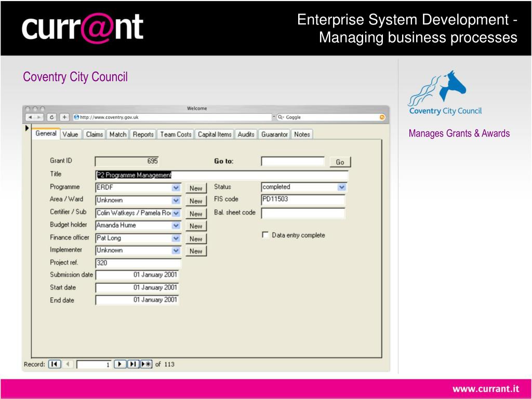The image size is (532, 399).
Task: Click New beside Finance officer
Action: 196,239
